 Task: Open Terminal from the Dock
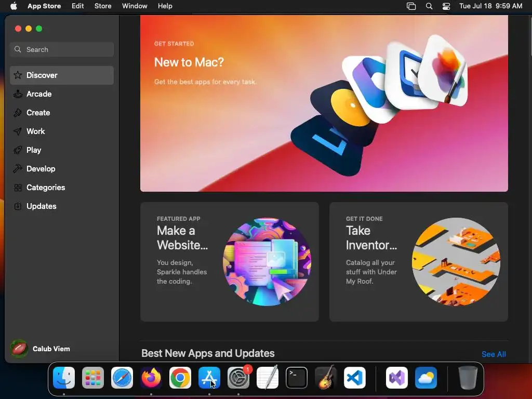(x=297, y=378)
